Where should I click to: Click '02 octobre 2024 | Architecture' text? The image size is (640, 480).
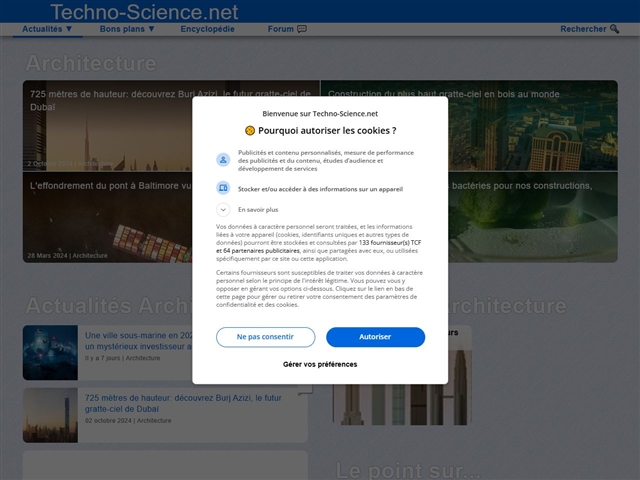tap(128, 420)
